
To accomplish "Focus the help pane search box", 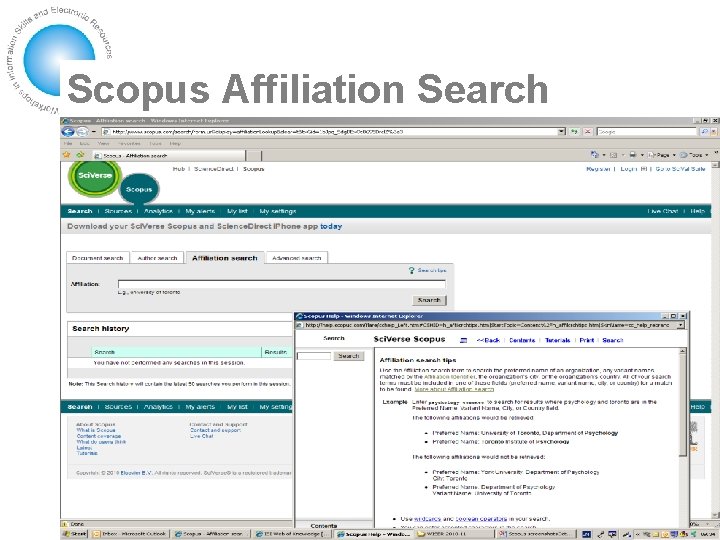I will click(x=314, y=356).
